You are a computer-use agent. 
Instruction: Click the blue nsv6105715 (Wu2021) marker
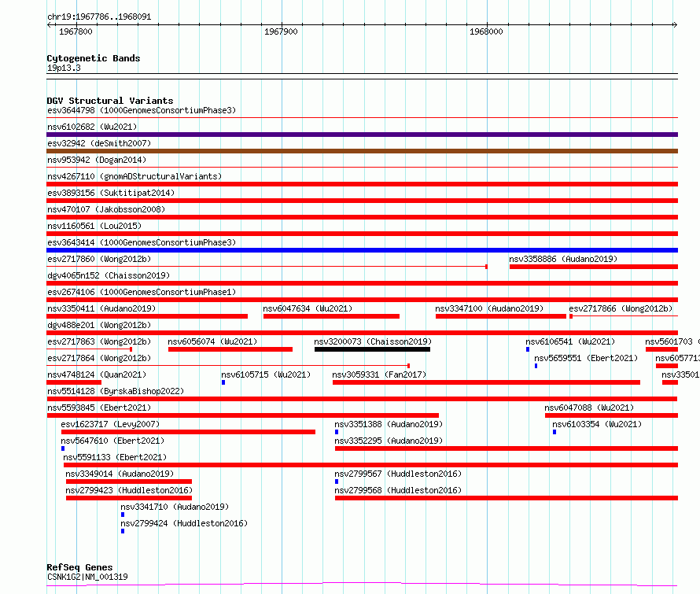click(223, 382)
